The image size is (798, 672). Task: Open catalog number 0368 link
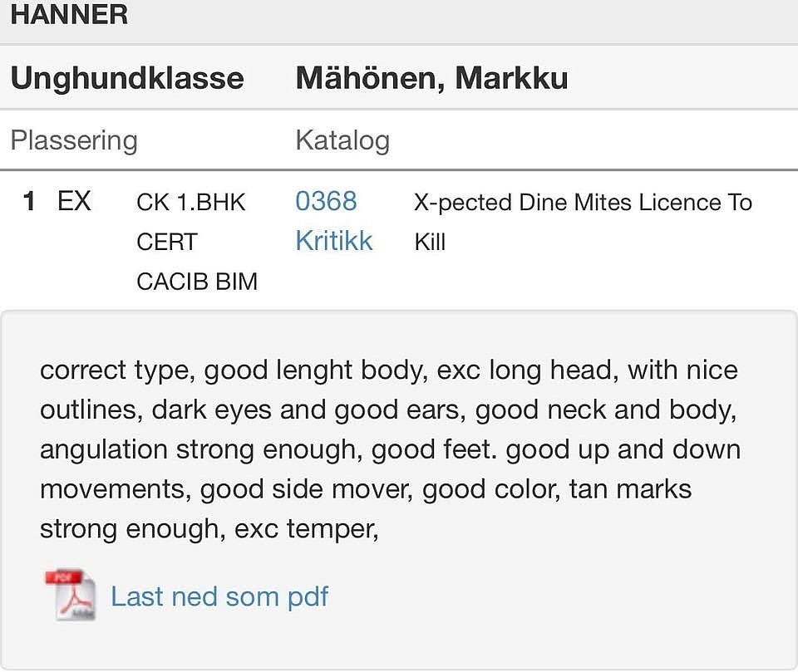click(326, 201)
